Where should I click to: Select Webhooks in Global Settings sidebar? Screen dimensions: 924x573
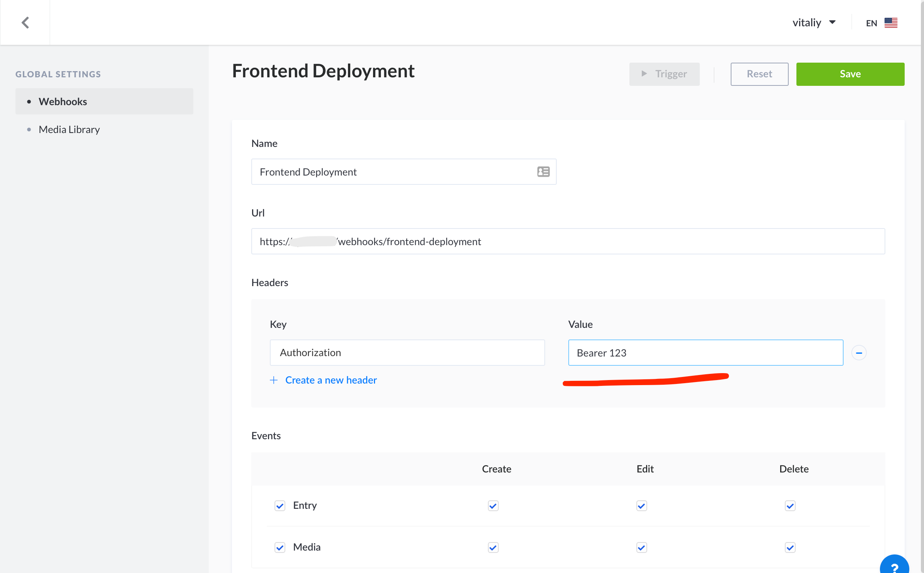coord(63,102)
